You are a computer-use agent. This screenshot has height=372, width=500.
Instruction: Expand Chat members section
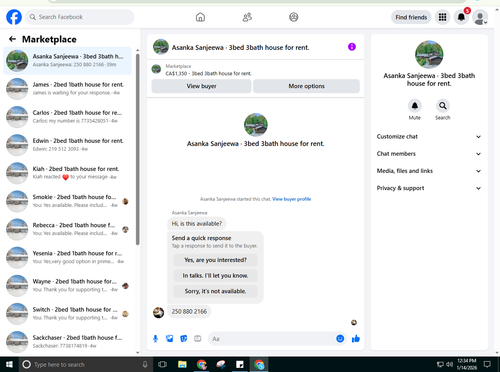coord(429,154)
